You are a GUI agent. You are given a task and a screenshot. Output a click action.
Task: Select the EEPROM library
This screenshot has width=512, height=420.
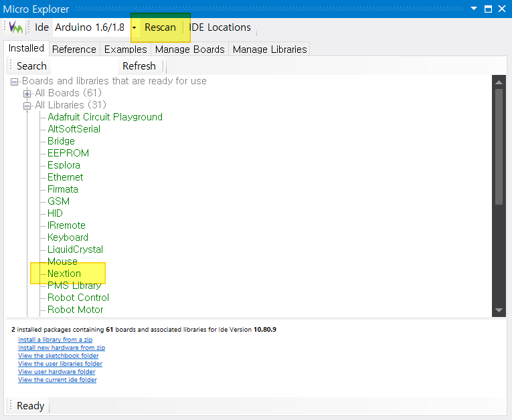[x=68, y=153]
